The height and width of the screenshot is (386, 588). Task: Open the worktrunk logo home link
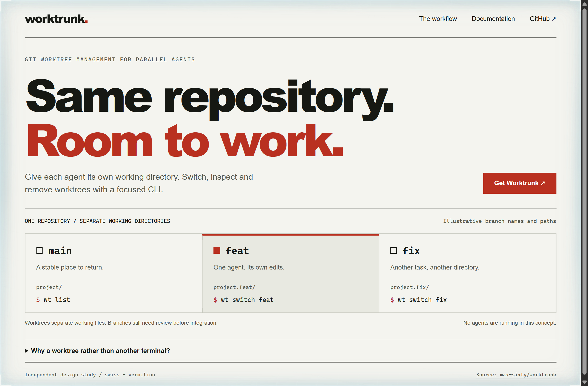coord(56,19)
